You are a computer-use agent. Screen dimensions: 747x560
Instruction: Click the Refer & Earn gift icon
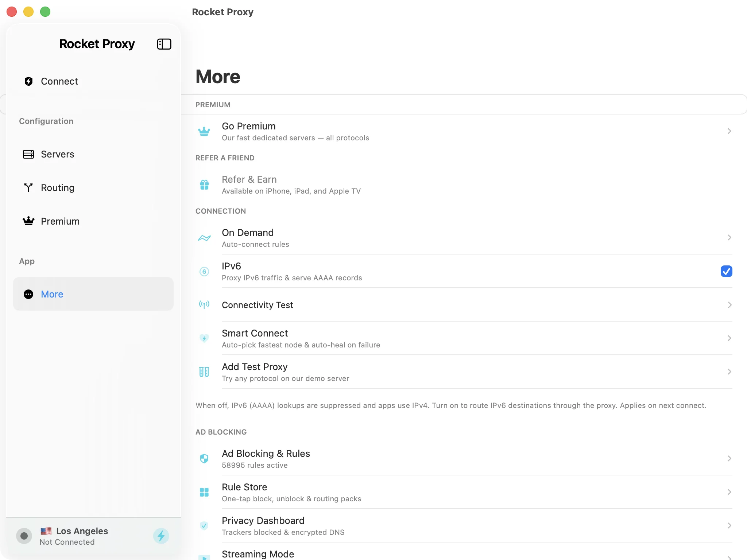(204, 185)
